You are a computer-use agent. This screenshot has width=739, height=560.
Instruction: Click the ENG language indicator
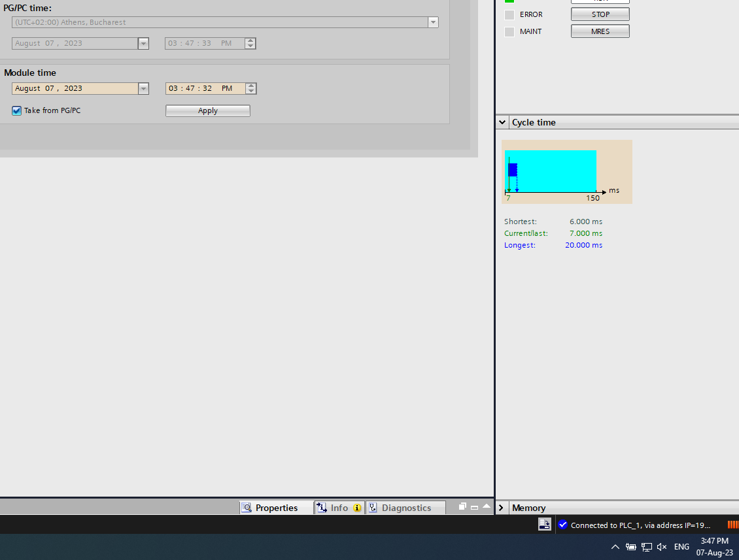click(x=681, y=547)
